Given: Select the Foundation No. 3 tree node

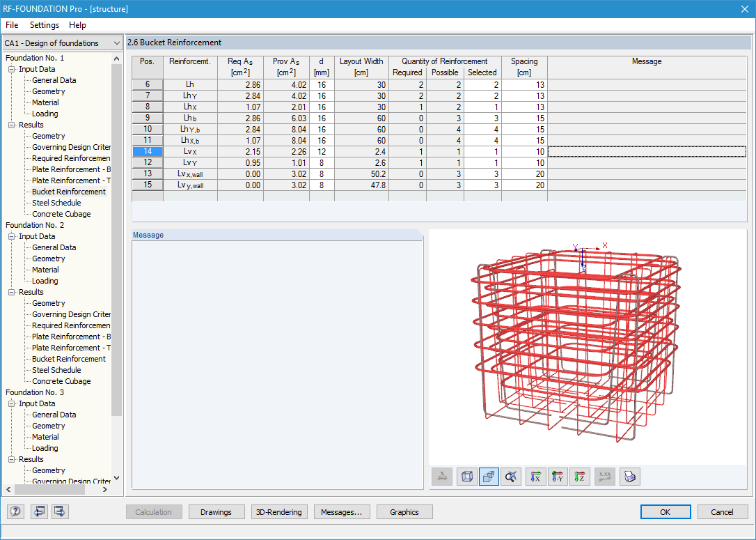Looking at the screenshot, I should [35, 392].
